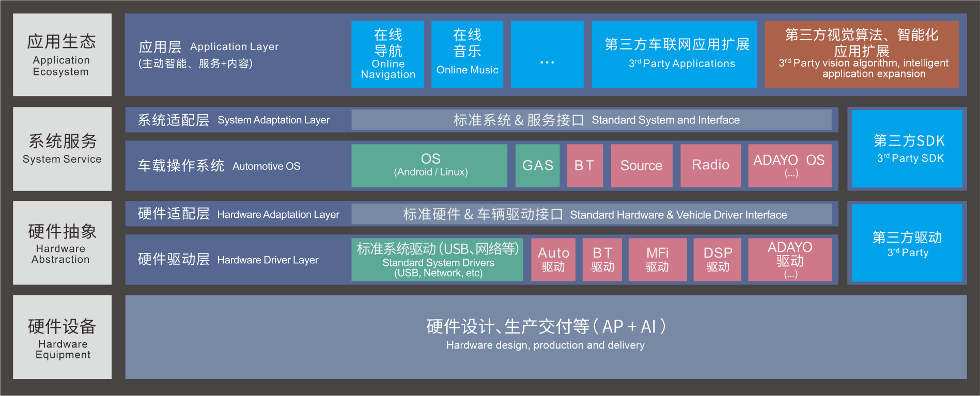
Task: Click the 3rd Party SDK block
Action: click(x=907, y=149)
